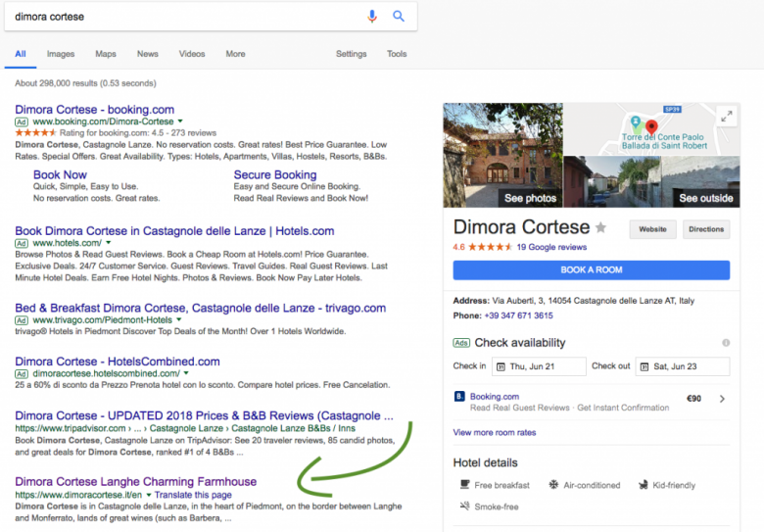The image size is (764, 532).
Task: Open the See outside street view thumbnail
Action: 652,181
